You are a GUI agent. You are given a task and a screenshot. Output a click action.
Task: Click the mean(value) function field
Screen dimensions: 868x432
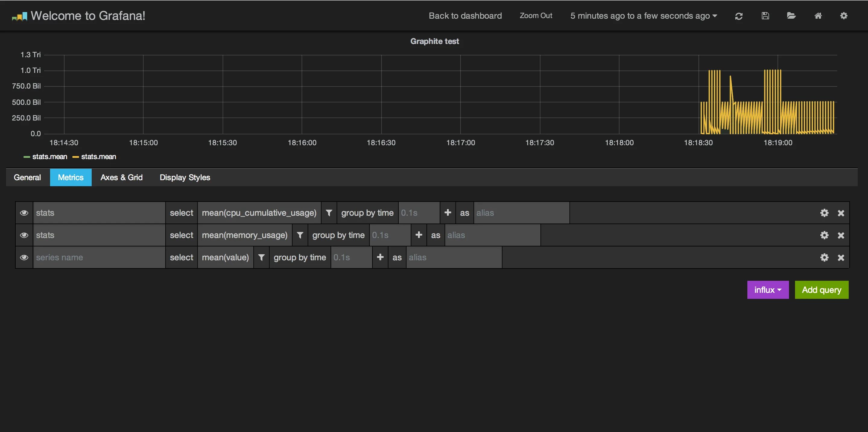[225, 257]
